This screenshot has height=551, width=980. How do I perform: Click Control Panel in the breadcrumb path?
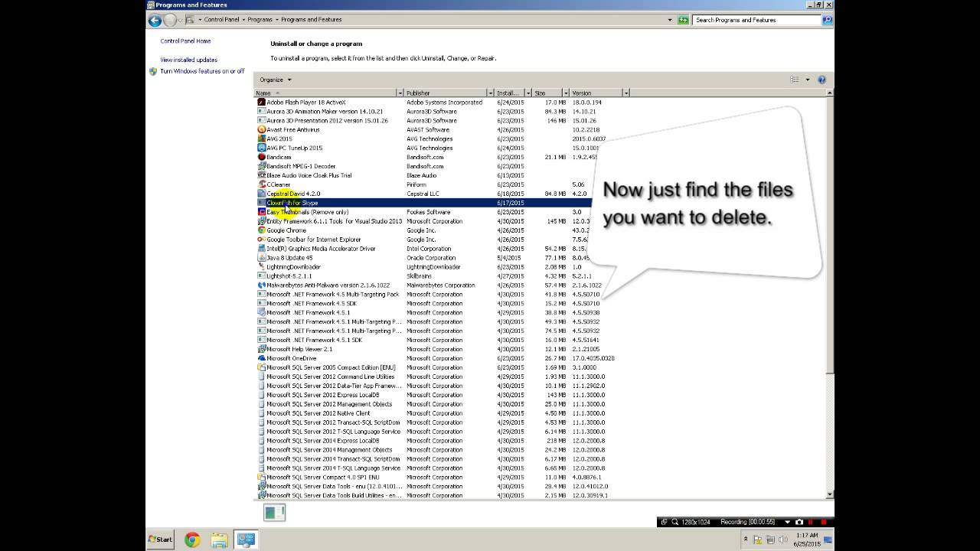(222, 20)
